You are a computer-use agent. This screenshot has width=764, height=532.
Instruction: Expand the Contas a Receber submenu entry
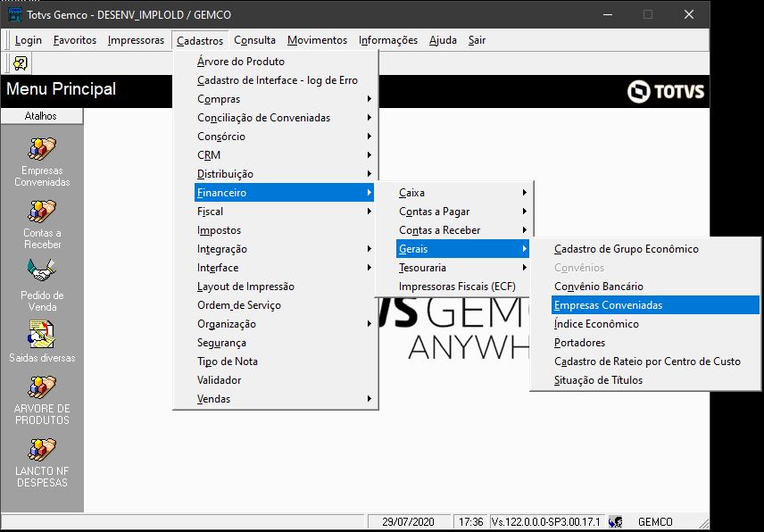[x=462, y=230]
